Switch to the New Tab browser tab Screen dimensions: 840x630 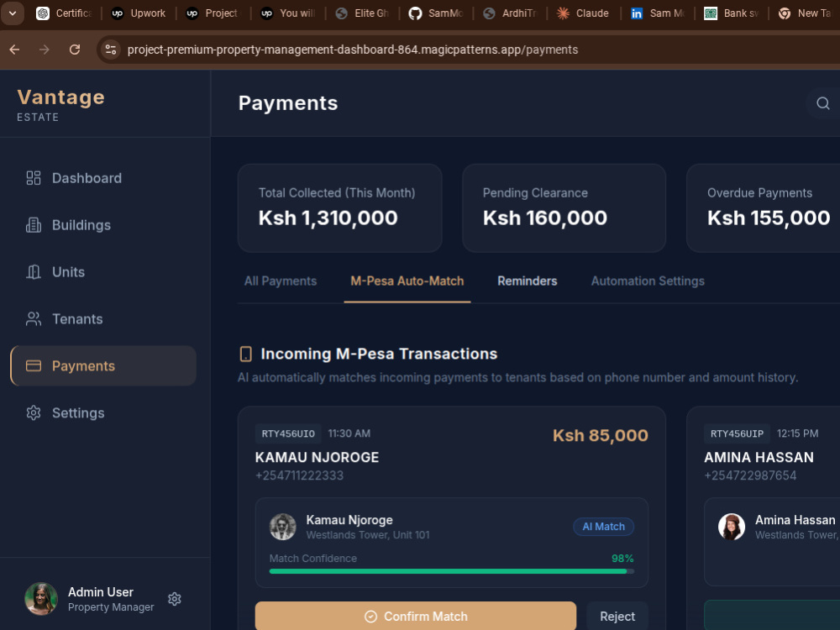pos(806,13)
